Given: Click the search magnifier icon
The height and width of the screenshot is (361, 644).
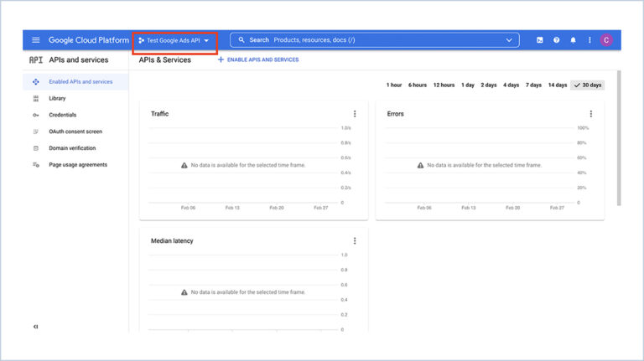Looking at the screenshot, I should (x=241, y=40).
